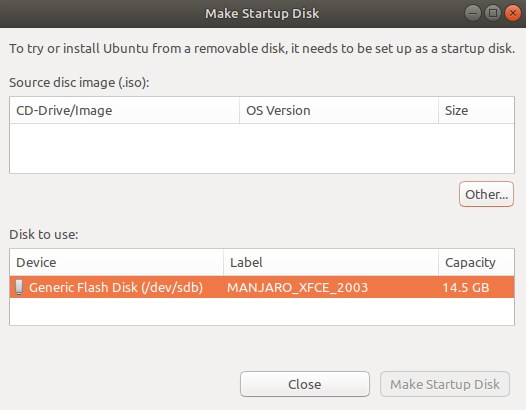Click the Make Startup Disk title bar
This screenshot has width=526, height=410.
(x=262, y=13)
